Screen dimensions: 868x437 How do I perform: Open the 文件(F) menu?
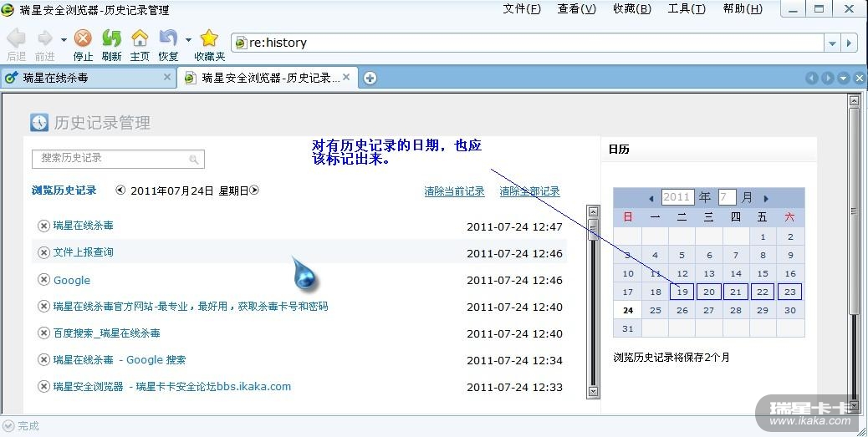tap(522, 9)
